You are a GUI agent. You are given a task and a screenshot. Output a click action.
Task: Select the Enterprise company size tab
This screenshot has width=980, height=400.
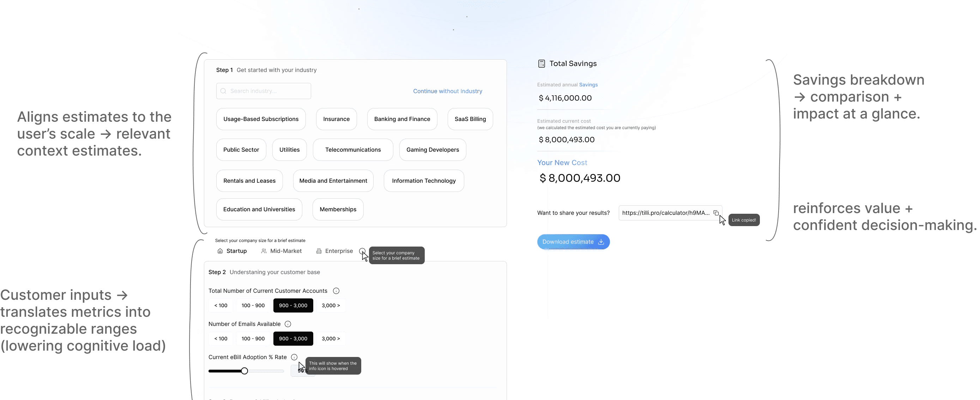click(x=334, y=251)
